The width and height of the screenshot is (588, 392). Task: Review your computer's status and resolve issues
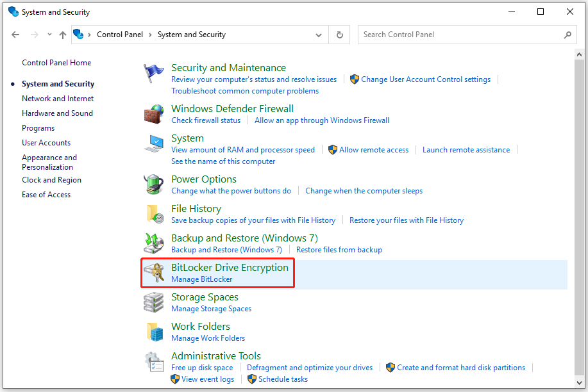[254, 79]
